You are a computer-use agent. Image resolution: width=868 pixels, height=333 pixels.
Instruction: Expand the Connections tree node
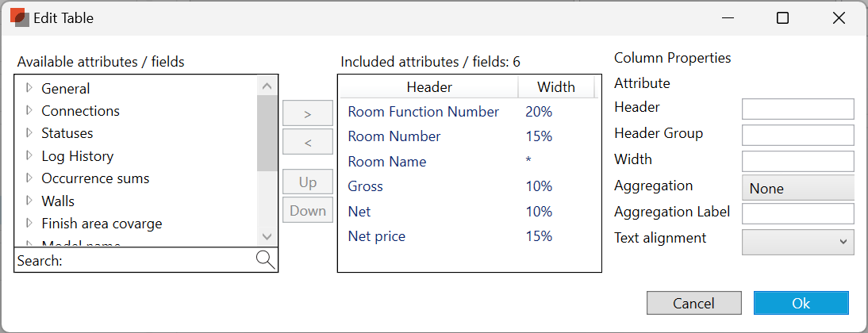point(30,110)
